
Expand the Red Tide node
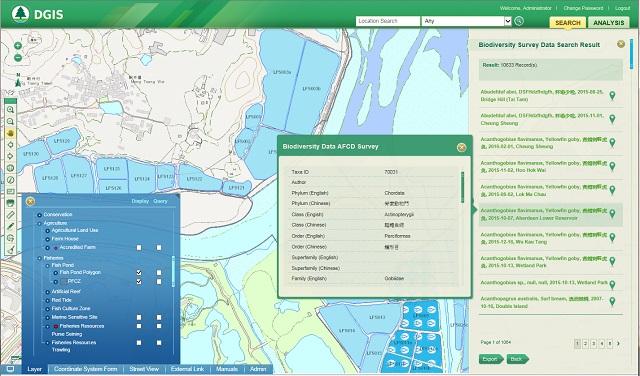coord(48,300)
